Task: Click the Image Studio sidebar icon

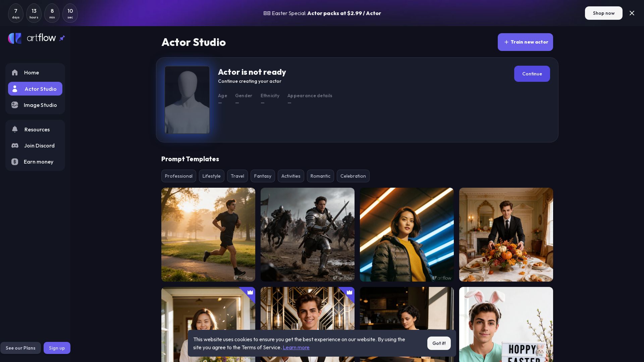Action: (x=15, y=105)
